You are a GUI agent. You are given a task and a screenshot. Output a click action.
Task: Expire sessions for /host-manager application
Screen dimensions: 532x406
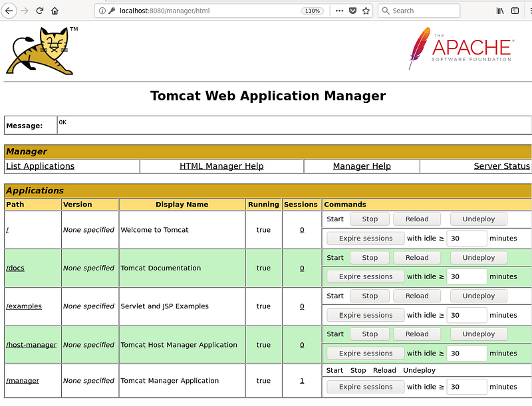pos(366,354)
